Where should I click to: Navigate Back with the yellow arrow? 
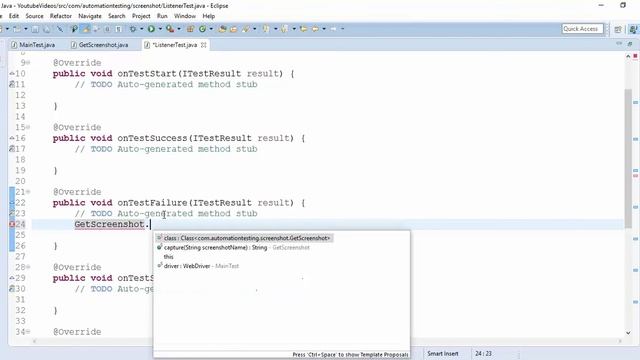tap(315, 29)
